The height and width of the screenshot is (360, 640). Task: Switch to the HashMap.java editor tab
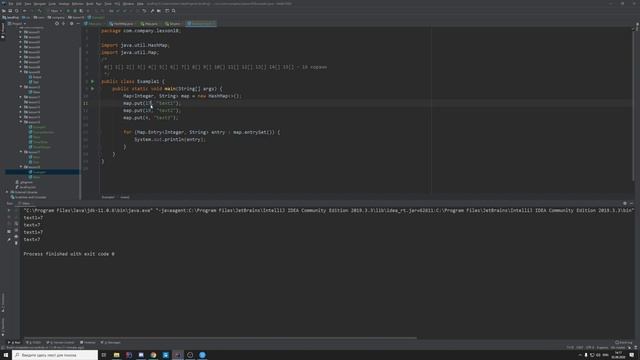click(x=121, y=24)
